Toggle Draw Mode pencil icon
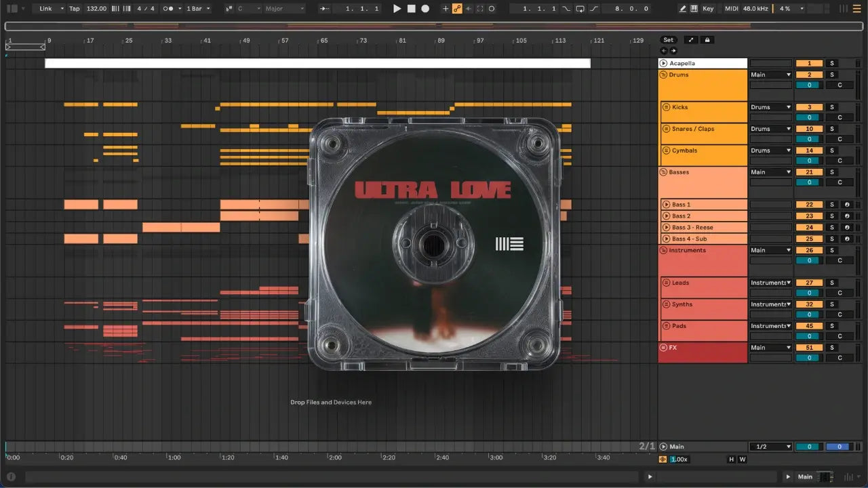This screenshot has height=488, width=868. coord(682,9)
